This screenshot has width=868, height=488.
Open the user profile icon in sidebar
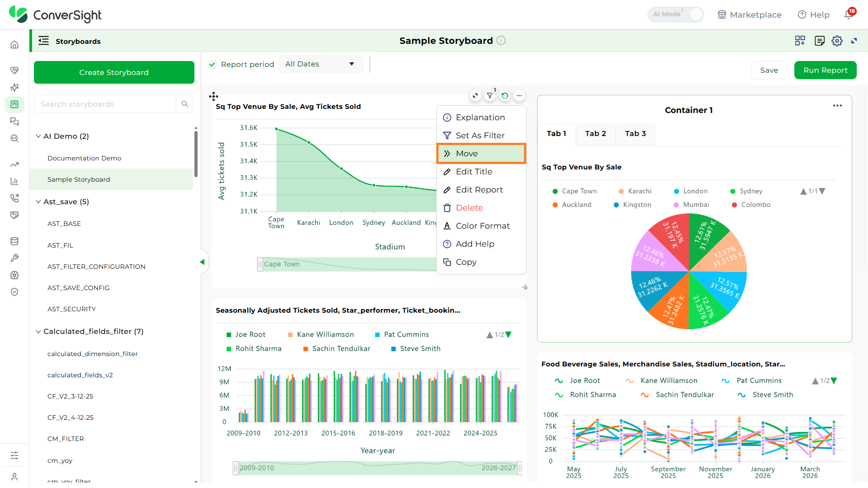14,477
